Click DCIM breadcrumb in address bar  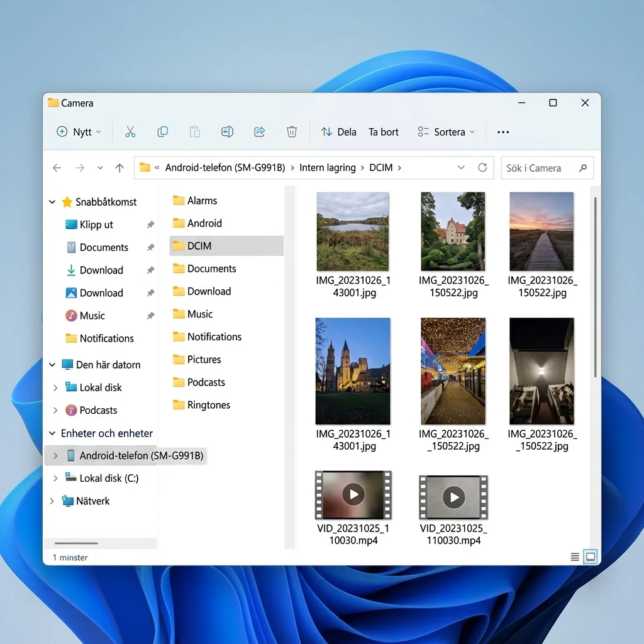pyautogui.click(x=380, y=167)
